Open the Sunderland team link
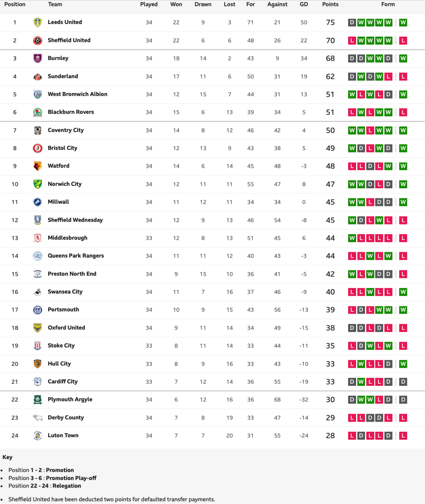The width and height of the screenshot is (425, 504). pos(63,76)
